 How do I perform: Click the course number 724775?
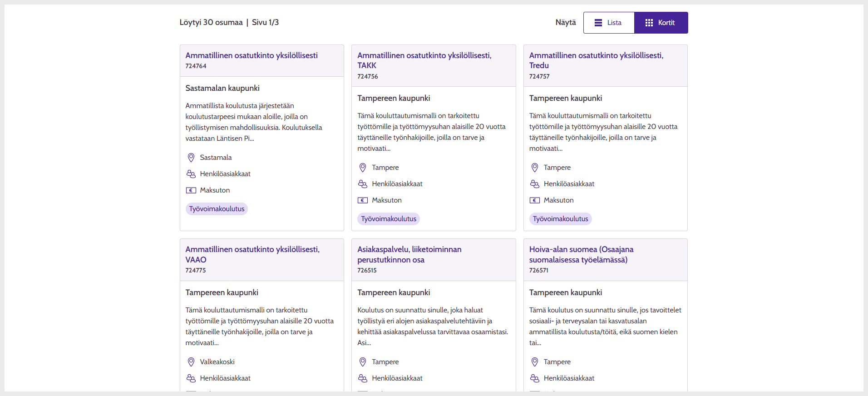[x=196, y=270]
